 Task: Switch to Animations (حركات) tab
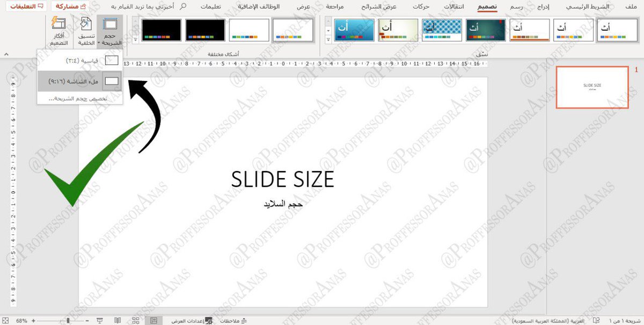421,7
